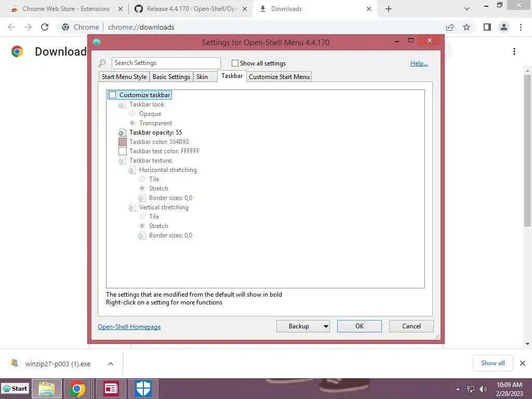Select Tile under Vertical stretching
Viewport: 532px width, 399px height.
pos(142,217)
